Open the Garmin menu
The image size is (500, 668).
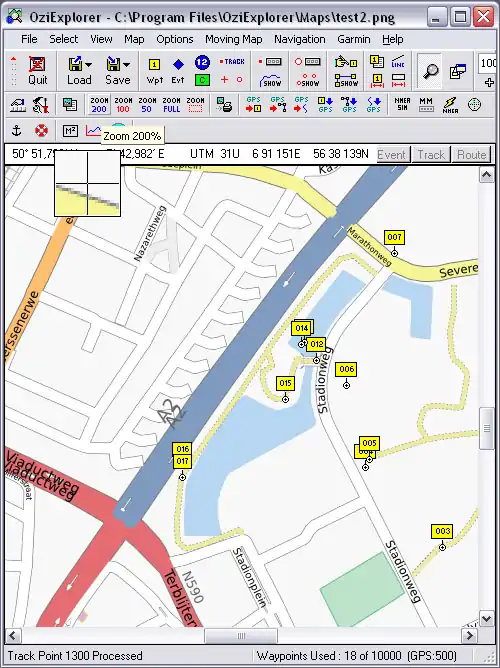click(x=353, y=39)
